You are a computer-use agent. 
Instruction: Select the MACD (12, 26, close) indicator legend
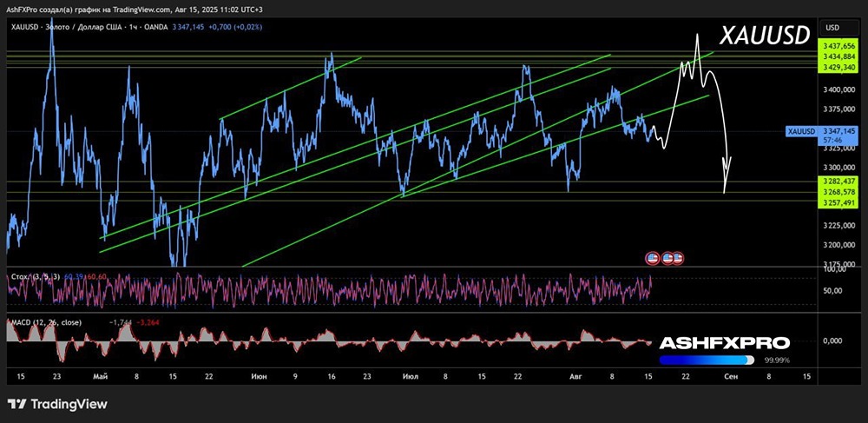48,322
